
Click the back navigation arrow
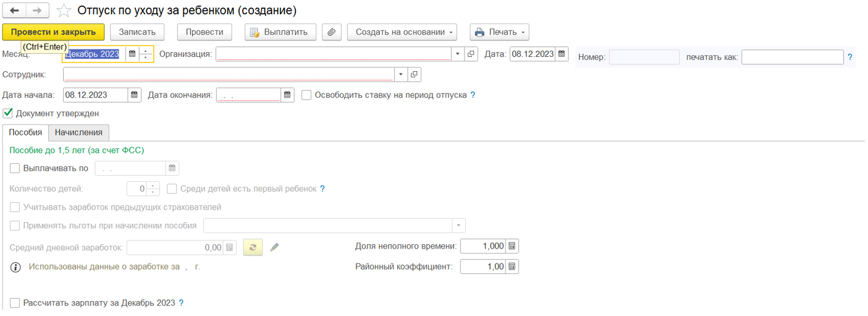point(15,11)
